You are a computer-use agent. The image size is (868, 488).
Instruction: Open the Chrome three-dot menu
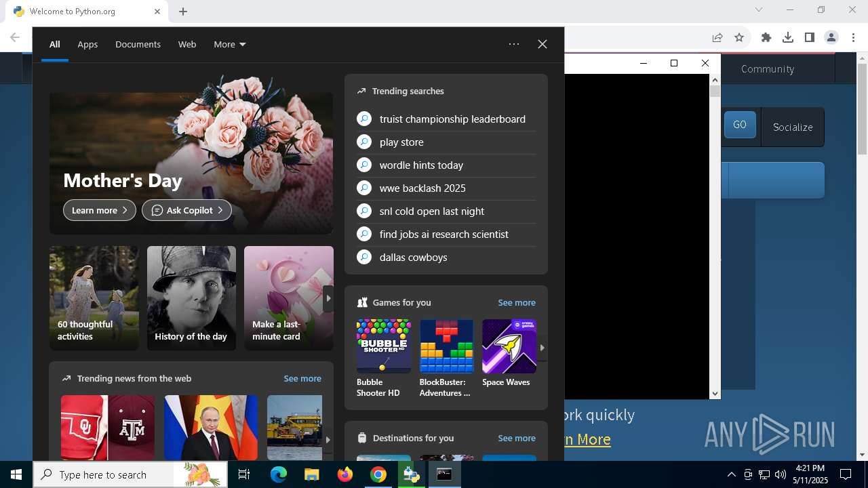point(853,38)
